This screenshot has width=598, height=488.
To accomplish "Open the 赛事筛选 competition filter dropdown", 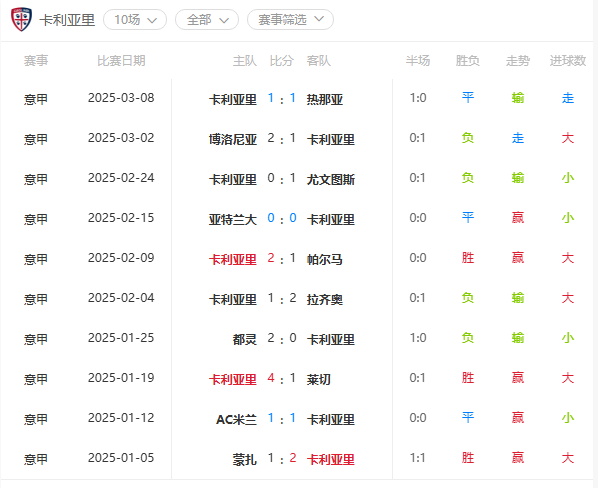I will [x=291, y=19].
